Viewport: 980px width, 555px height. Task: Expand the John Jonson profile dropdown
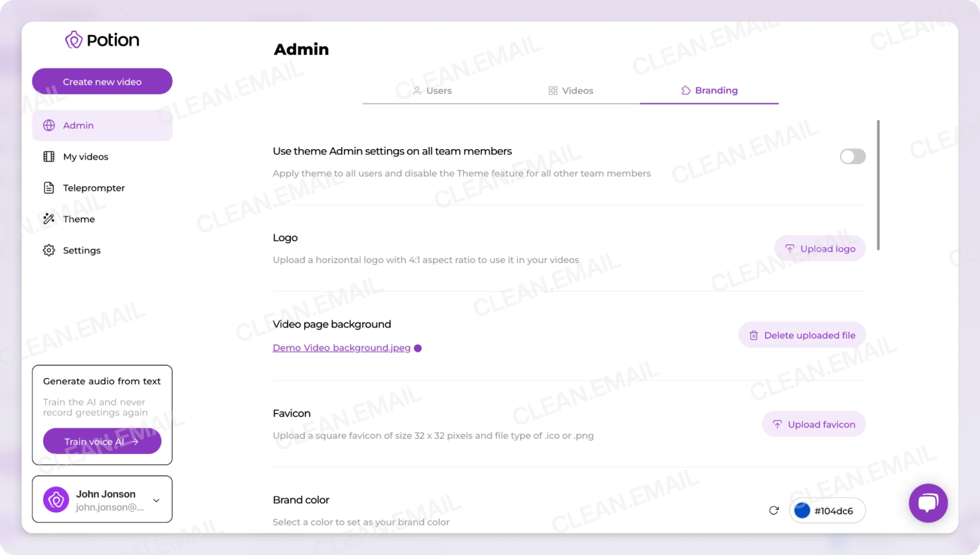click(156, 500)
